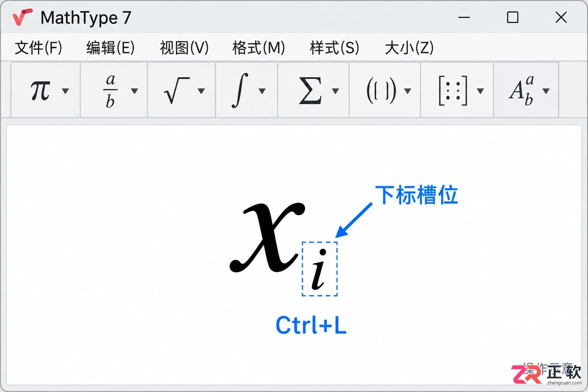588x392 pixels.
Task: Select the summation sigma template icon
Action: pos(310,91)
